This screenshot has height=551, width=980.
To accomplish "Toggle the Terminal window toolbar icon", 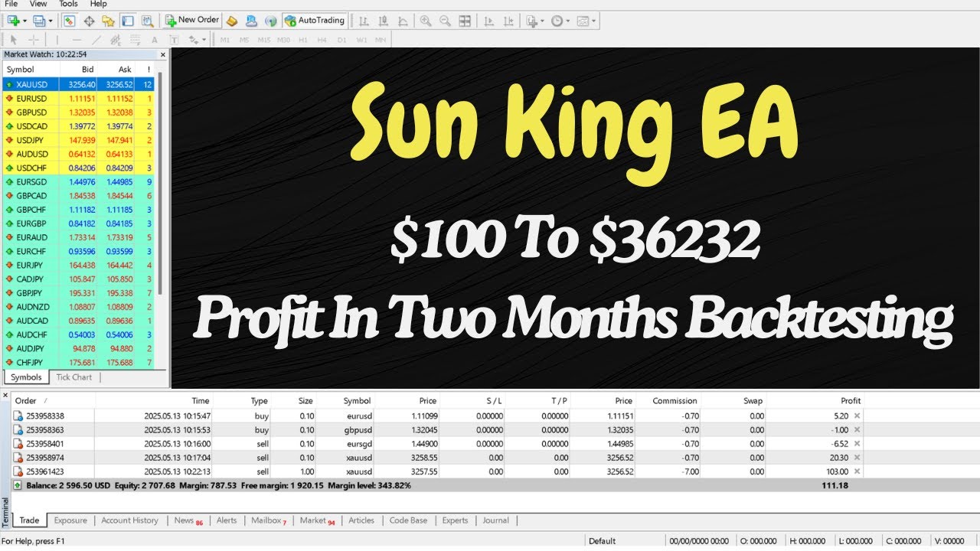I will (128, 21).
